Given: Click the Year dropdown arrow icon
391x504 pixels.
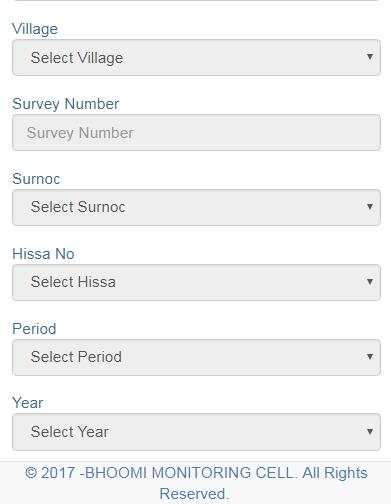Looking at the screenshot, I should [369, 431].
